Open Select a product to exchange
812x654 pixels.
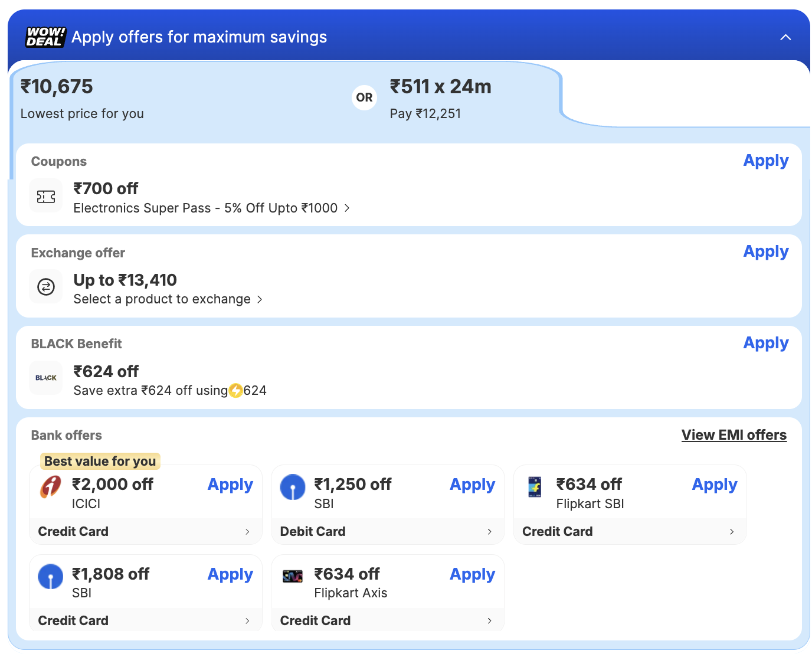[259, 300]
